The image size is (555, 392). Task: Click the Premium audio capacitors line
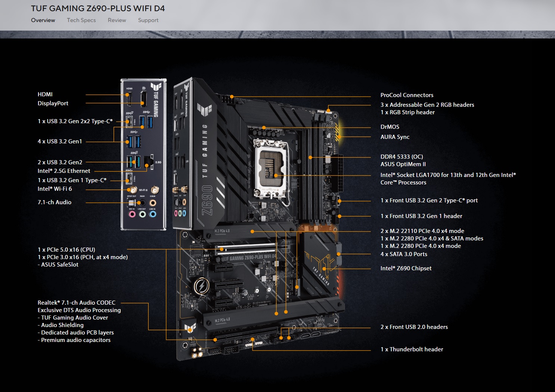pos(74,340)
